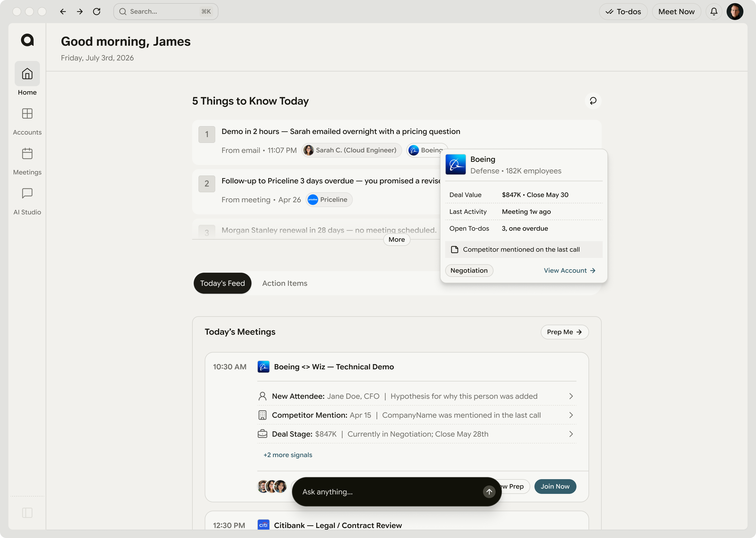Reload the page with refresh icon
The height and width of the screenshot is (538, 756).
click(x=97, y=12)
